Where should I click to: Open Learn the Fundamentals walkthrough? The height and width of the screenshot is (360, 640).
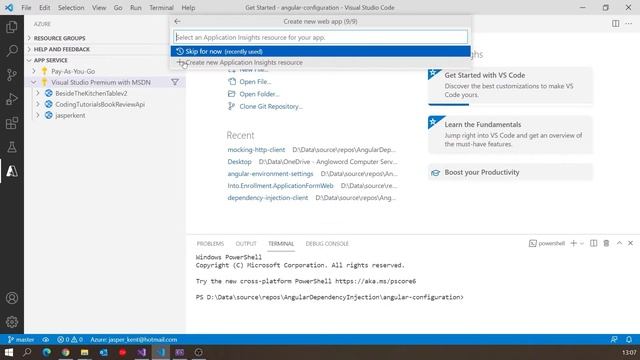pyautogui.click(x=510, y=134)
